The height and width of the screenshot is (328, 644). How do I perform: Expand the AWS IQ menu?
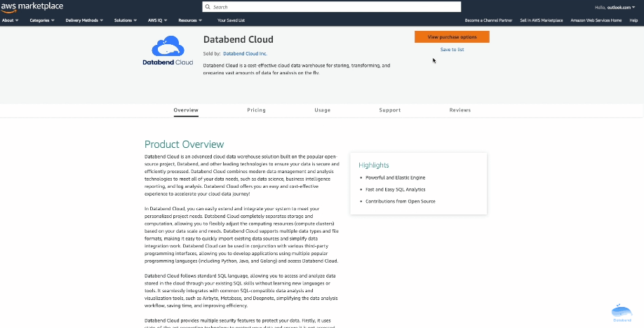click(x=157, y=20)
